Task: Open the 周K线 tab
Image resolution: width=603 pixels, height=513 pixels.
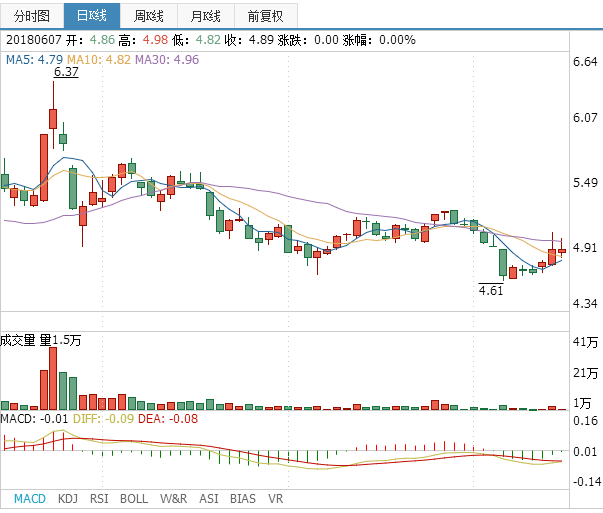Action: point(149,16)
